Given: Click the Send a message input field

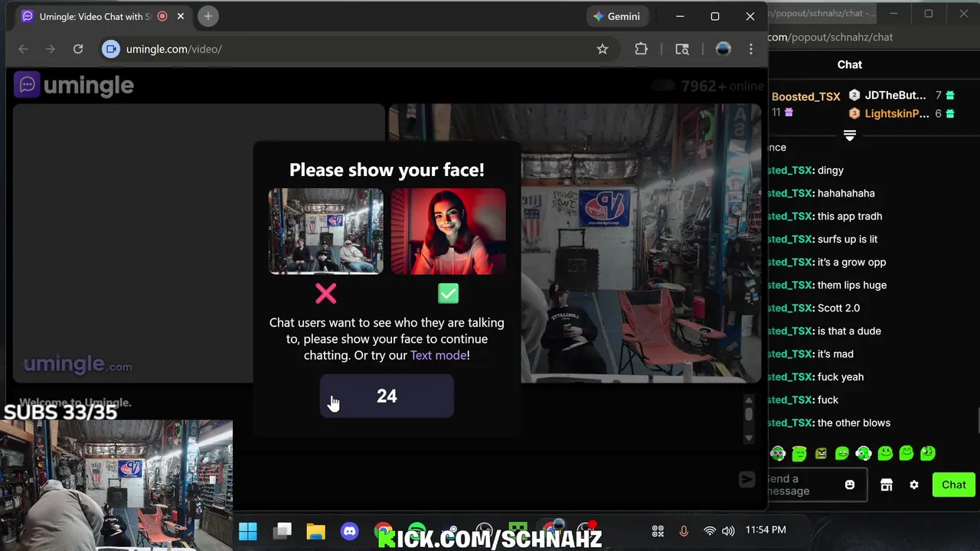Looking at the screenshot, I should [x=816, y=484].
